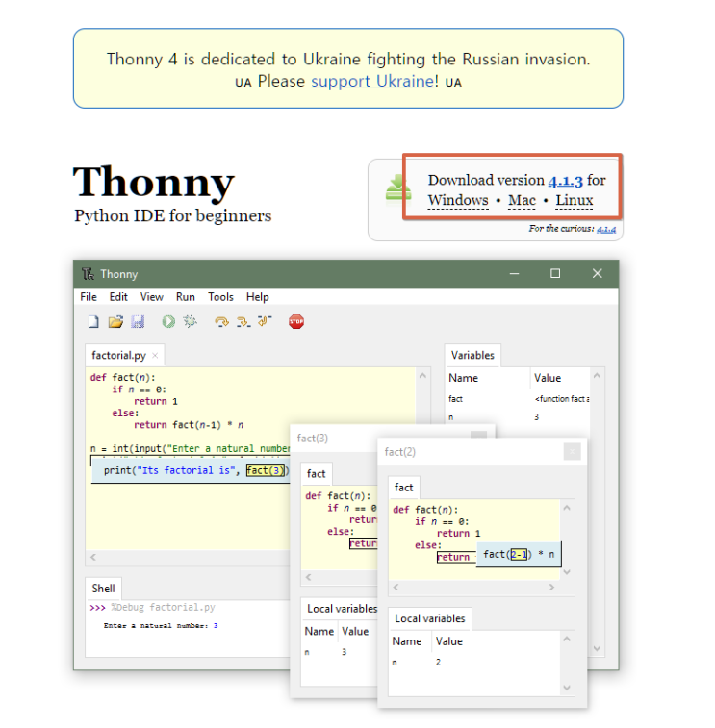Click the New file toolbar icon

pos(94,321)
